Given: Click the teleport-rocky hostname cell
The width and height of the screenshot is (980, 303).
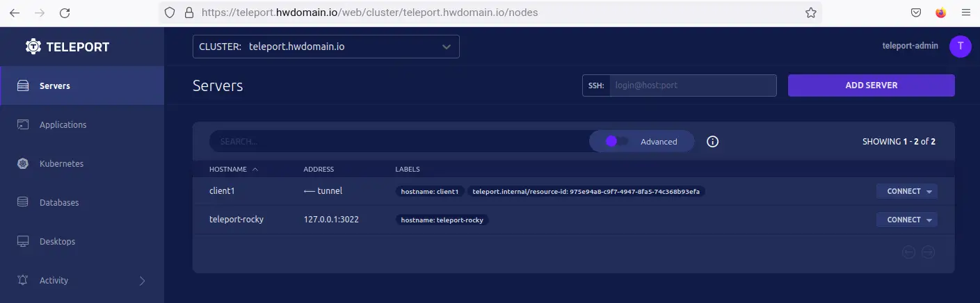Looking at the screenshot, I should coord(236,219).
